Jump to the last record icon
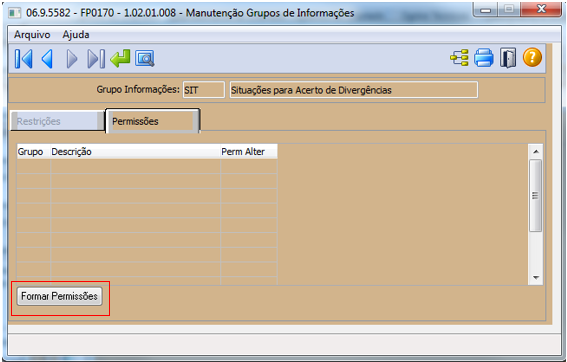The image size is (567, 362). 96,58
